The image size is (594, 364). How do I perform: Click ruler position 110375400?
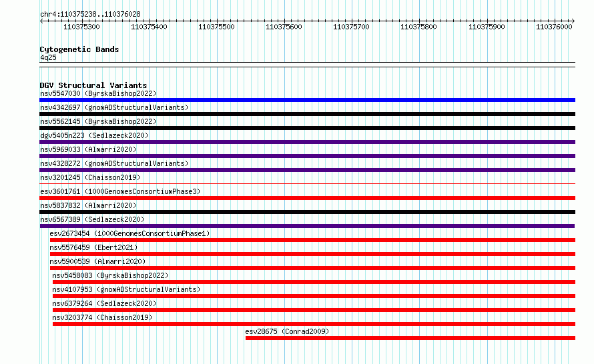pos(150,27)
